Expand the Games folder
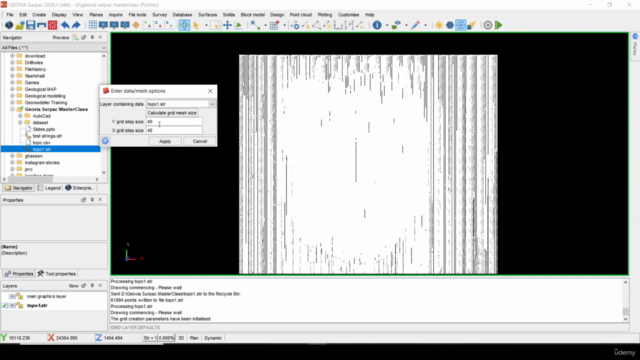This screenshot has height=360, width=640. 12,82
